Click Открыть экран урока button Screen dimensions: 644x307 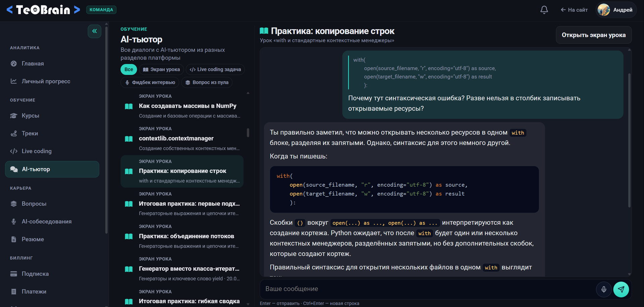594,35
